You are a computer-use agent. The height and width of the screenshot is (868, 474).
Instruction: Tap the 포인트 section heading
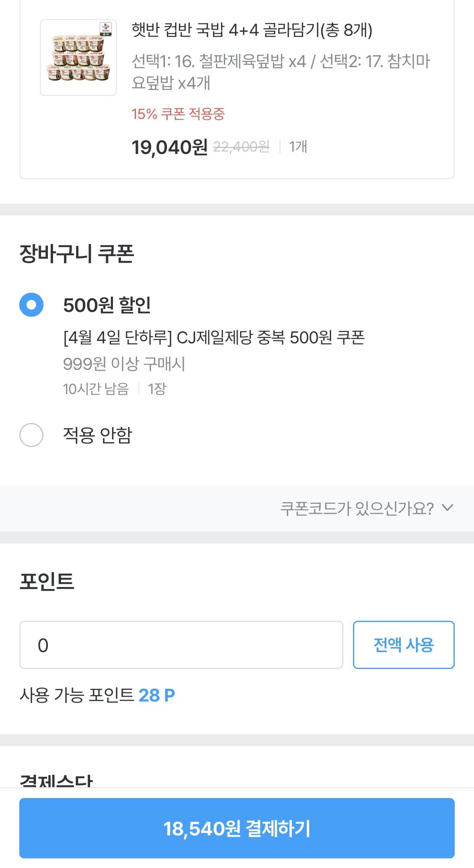pyautogui.click(x=47, y=581)
